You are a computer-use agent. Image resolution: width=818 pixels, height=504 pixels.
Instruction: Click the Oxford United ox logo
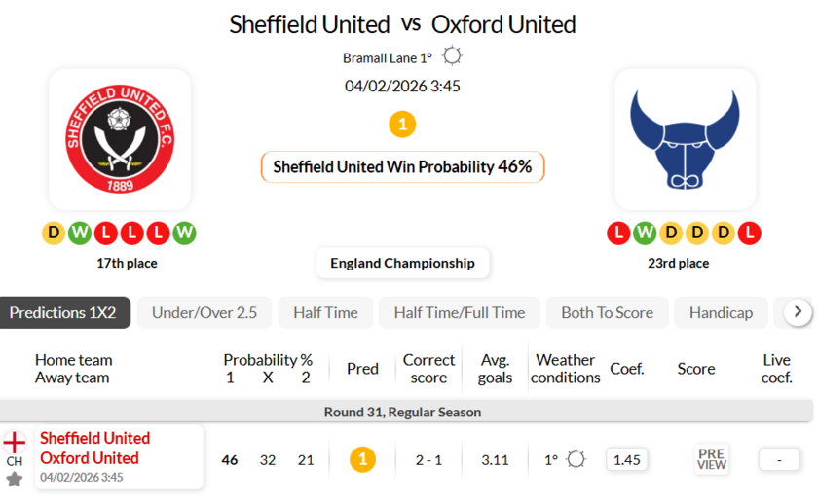pyautogui.click(x=685, y=139)
